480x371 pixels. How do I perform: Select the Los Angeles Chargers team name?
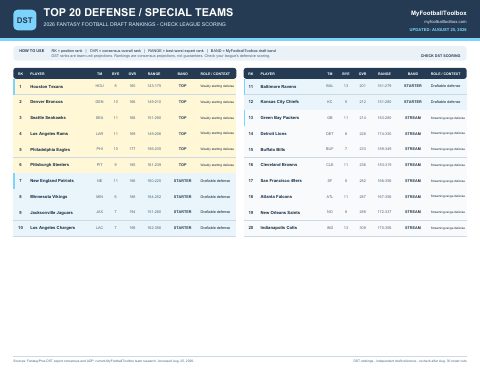coord(52,228)
